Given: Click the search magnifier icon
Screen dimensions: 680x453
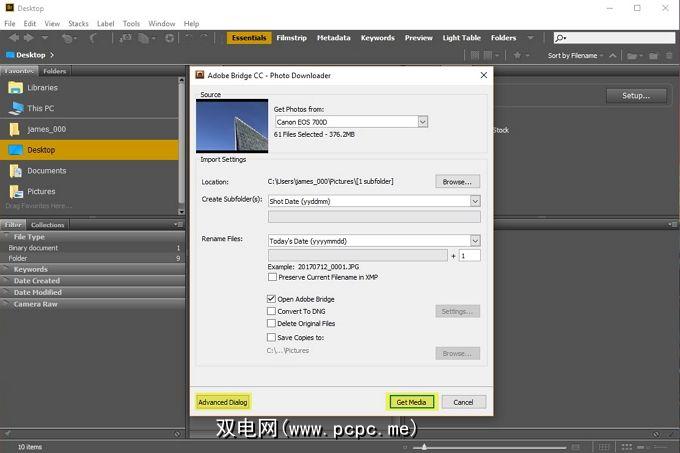Looking at the screenshot, I should [x=560, y=38].
